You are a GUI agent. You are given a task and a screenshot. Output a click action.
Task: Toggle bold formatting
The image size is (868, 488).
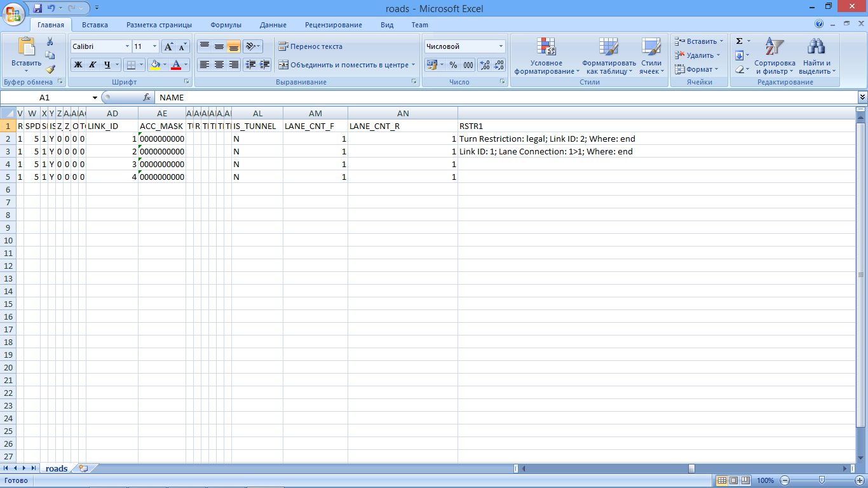[78, 65]
